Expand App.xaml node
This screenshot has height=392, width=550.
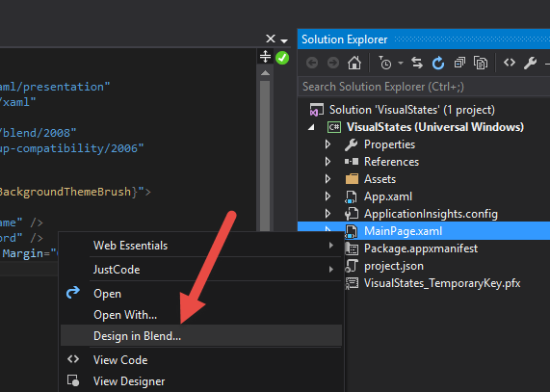tap(327, 196)
